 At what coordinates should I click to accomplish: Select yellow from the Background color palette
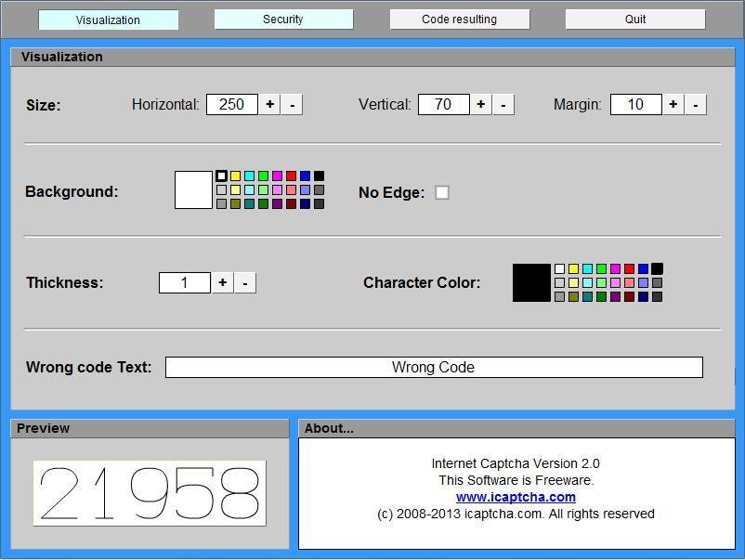[x=236, y=175]
